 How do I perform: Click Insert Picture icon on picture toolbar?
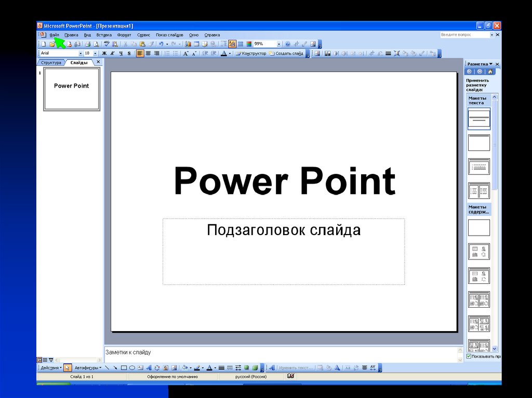point(317,53)
